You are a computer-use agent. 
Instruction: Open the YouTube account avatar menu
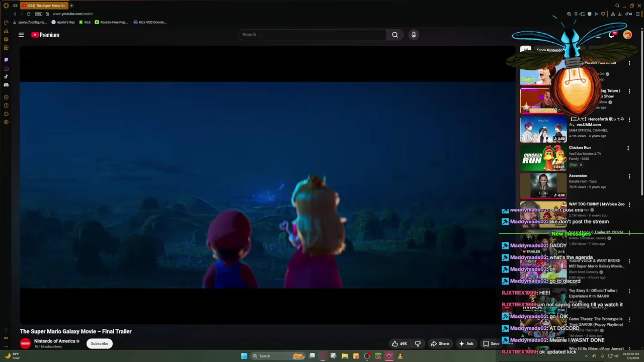coord(627,35)
